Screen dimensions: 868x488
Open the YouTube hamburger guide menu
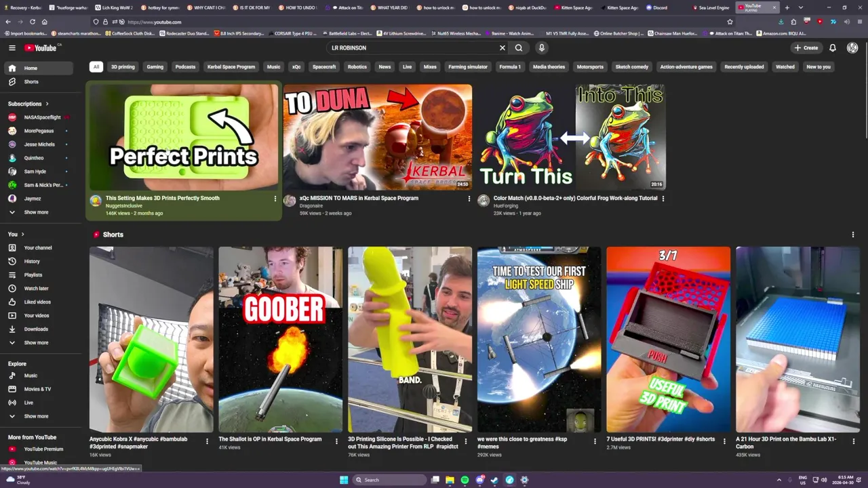tap(12, 47)
